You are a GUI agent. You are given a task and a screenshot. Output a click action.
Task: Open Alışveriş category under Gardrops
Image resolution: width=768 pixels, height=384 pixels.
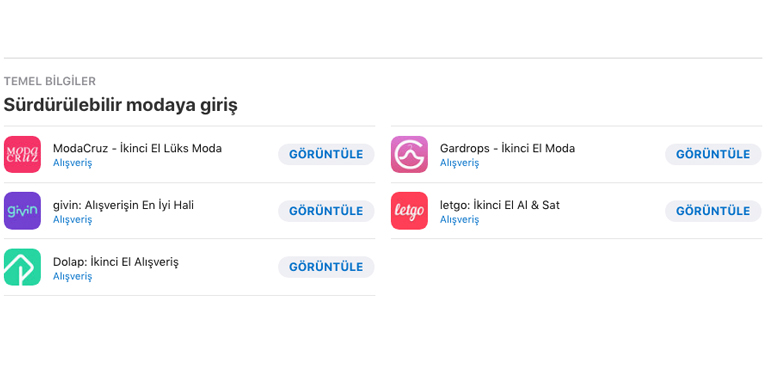[x=459, y=163]
